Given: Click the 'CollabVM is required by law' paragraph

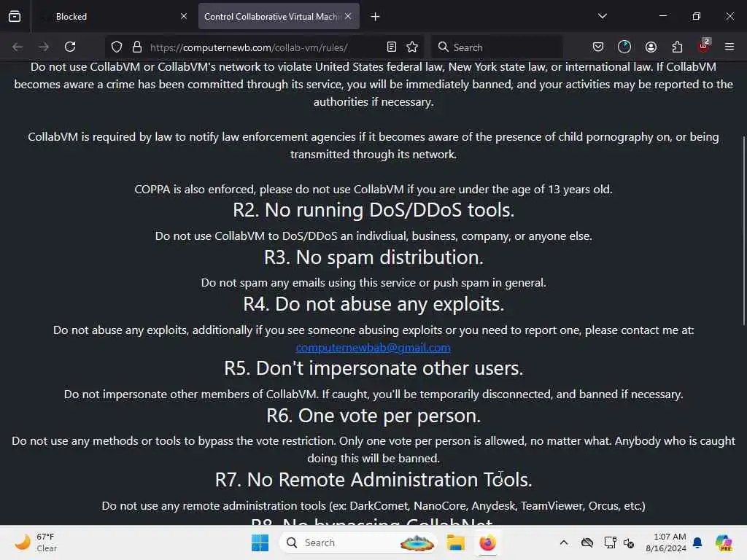Looking at the screenshot, I should 373,146.
